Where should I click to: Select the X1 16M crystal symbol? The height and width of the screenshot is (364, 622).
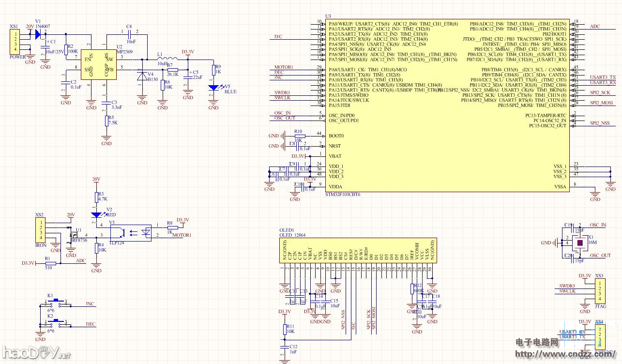[579, 243]
